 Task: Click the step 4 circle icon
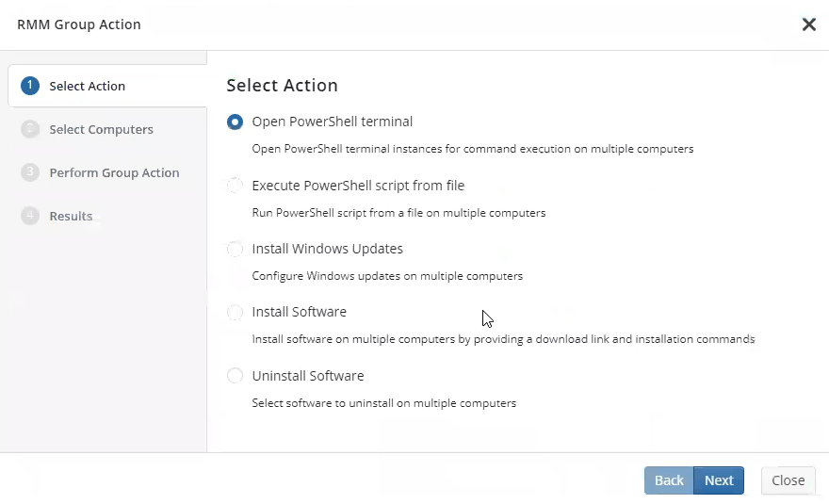point(30,216)
